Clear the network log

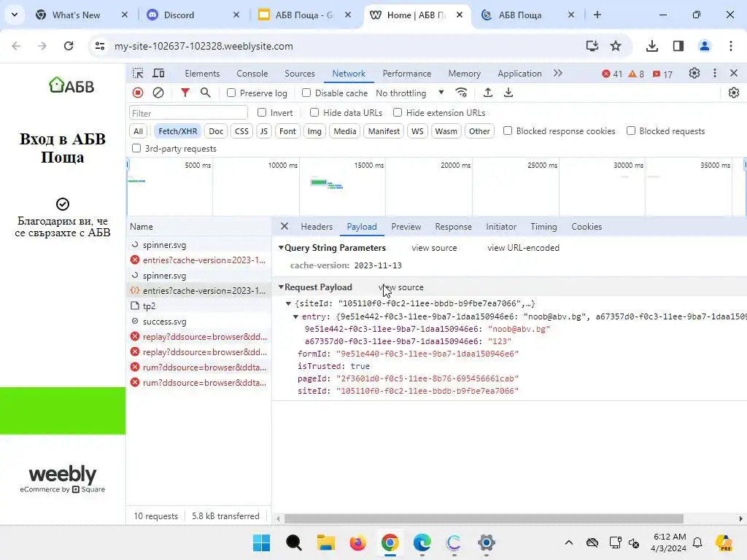pyautogui.click(x=158, y=93)
